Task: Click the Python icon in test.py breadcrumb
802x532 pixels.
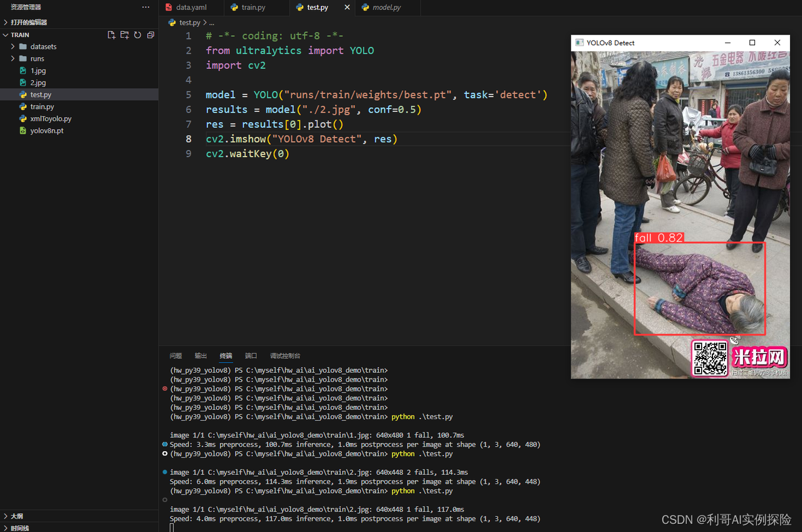Action: (x=172, y=23)
